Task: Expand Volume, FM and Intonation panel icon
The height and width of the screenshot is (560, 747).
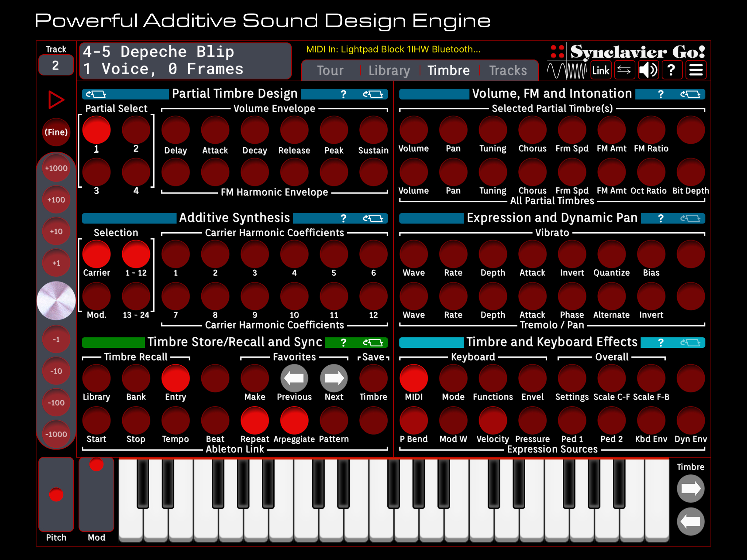Action: coord(690,94)
